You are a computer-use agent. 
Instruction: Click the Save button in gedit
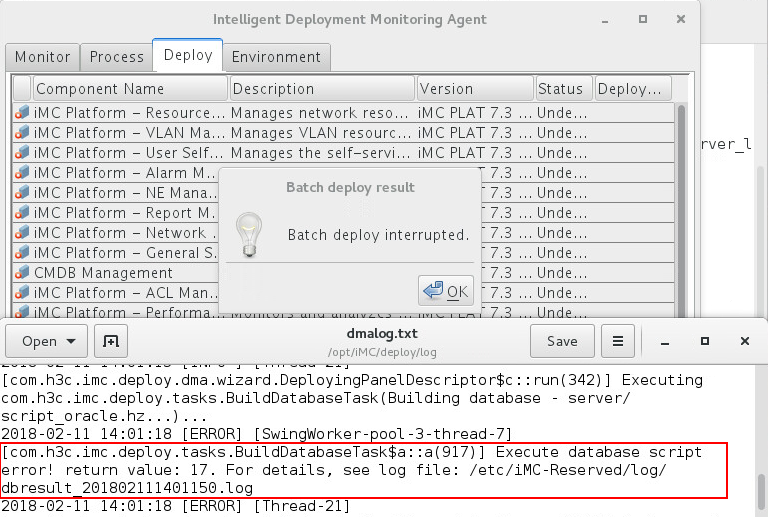point(562,341)
